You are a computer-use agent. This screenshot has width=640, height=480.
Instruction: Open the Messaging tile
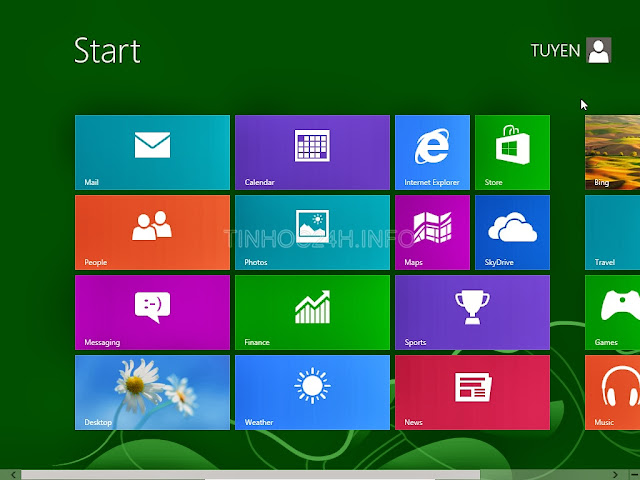click(152, 312)
